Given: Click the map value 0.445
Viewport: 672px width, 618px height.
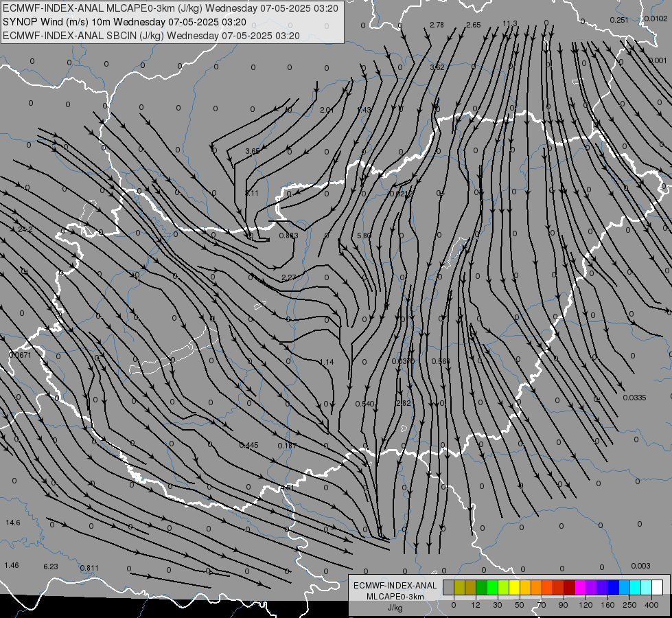Looking at the screenshot, I should pyautogui.click(x=249, y=445).
